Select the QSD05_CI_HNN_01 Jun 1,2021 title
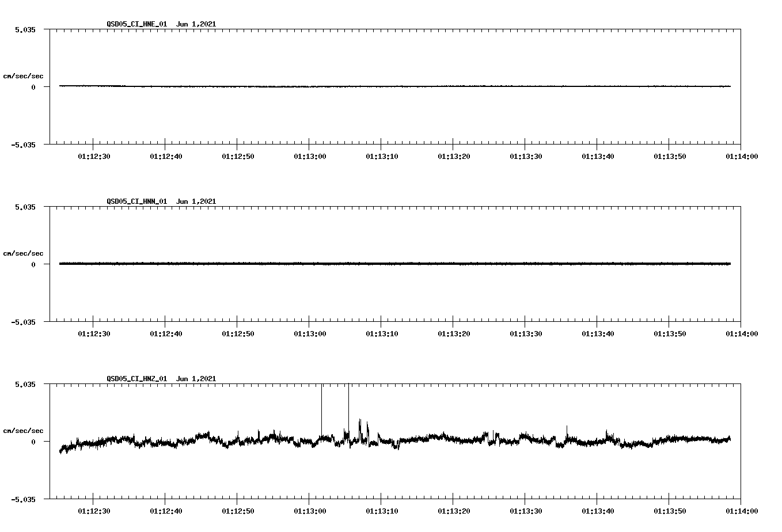 pyautogui.click(x=161, y=202)
